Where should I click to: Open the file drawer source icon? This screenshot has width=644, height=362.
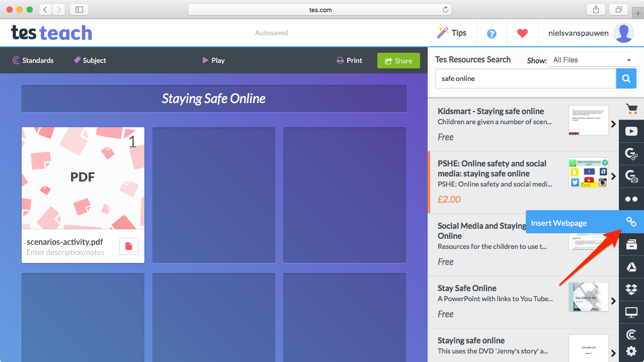click(631, 244)
